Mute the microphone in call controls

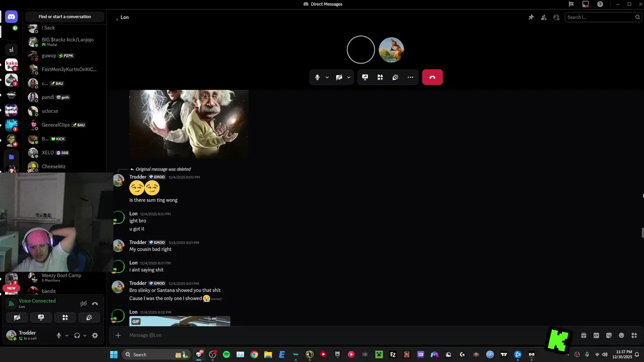click(x=317, y=77)
